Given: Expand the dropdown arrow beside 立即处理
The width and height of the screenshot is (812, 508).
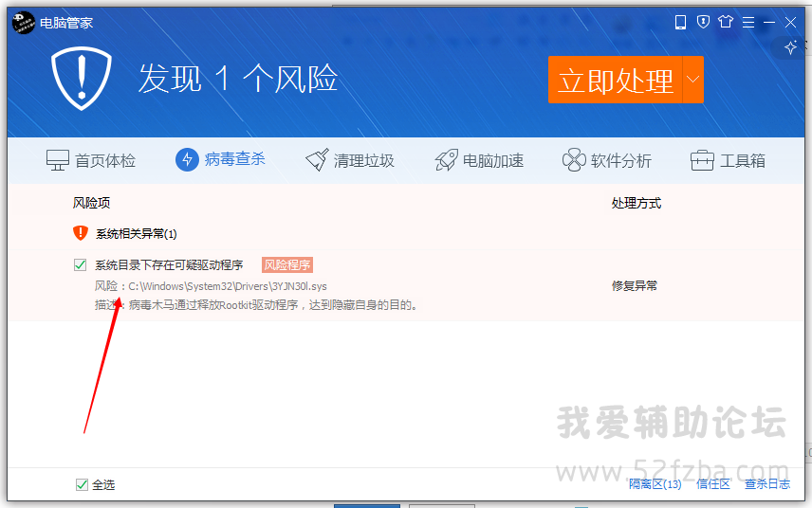Looking at the screenshot, I should pos(692,80).
